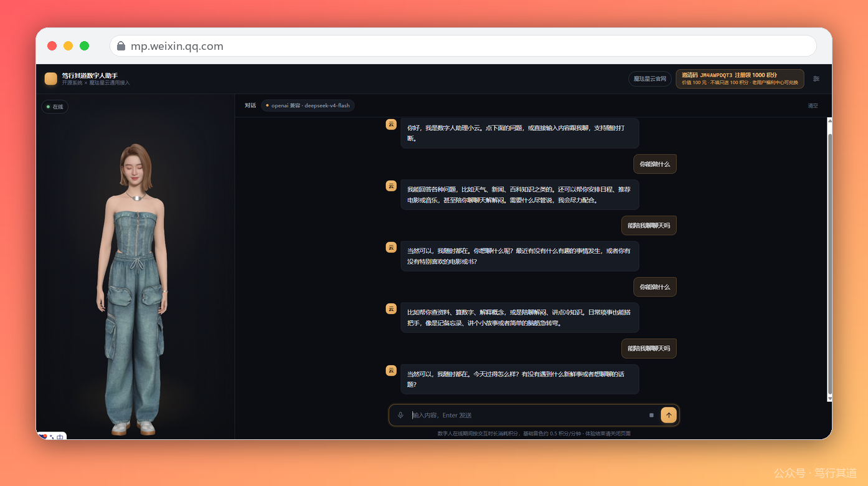Click the reply starting '比如帮你查资料'
Screen dimensions: 868x486
coord(520,317)
